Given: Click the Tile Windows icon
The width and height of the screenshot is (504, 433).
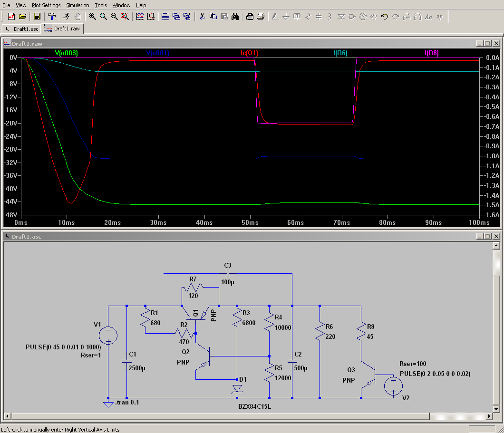Looking at the screenshot, I should coord(165,16).
